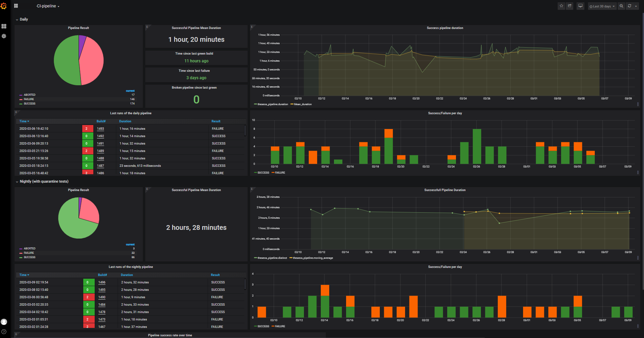644x338 pixels.
Task: Toggle FAILURE series in daily Success/Failure per day
Action: tap(280, 173)
